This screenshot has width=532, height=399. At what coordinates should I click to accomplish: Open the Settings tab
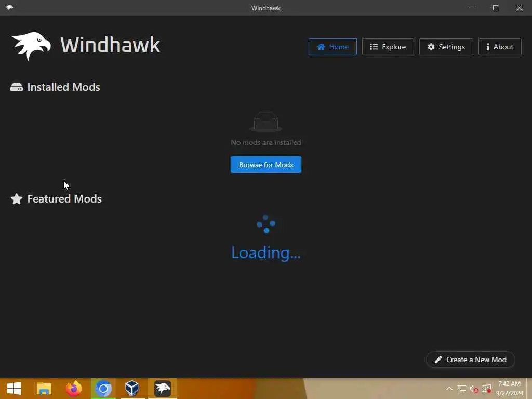click(446, 47)
